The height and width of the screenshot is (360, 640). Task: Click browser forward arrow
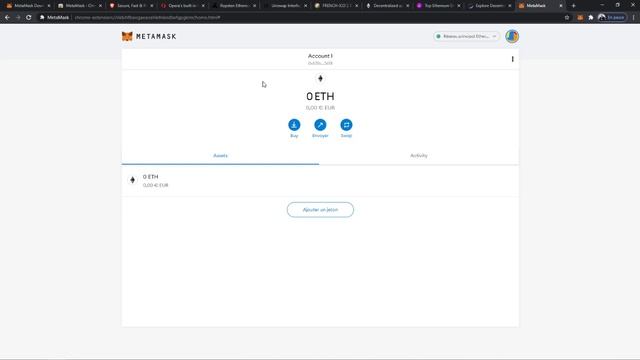tap(18, 18)
